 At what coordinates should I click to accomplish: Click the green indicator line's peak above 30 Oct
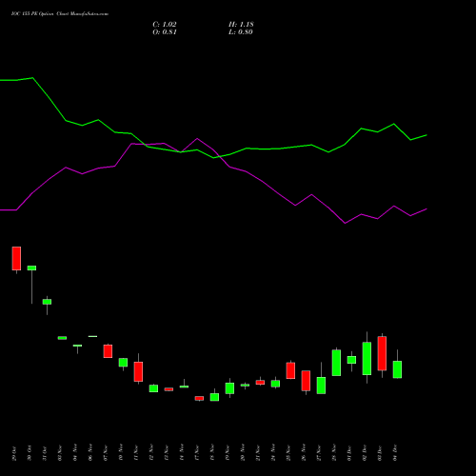click(x=32, y=78)
